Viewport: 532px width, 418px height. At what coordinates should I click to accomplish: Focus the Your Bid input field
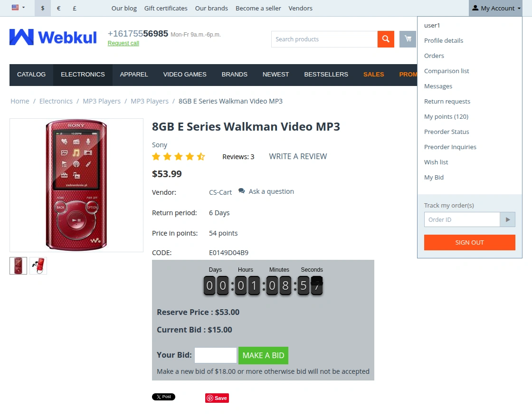pyautogui.click(x=216, y=355)
